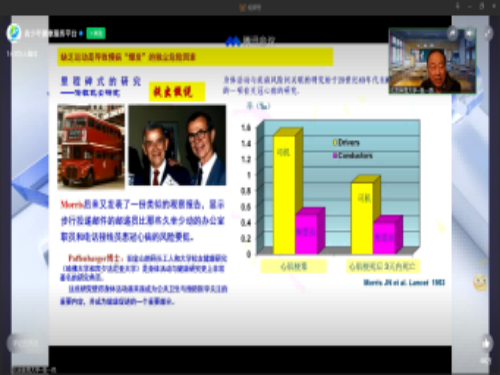This screenshot has width=500, height=375.
Task: Click the viewer count under avatar
Action: (22, 54)
